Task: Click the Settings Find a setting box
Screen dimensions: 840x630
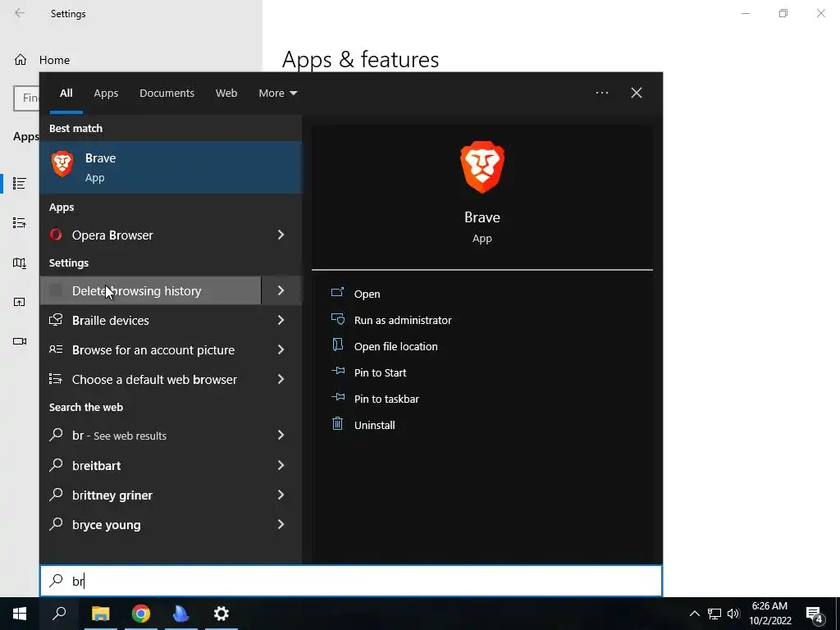Action: coord(26,98)
